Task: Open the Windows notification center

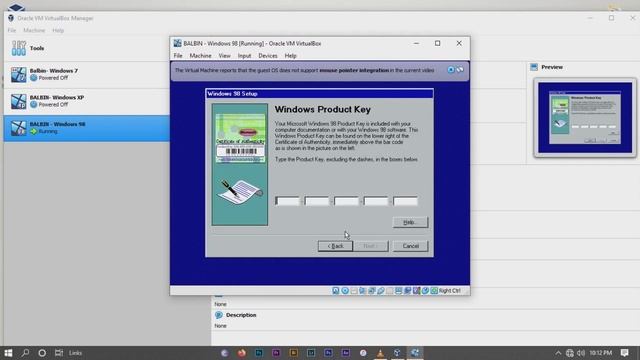Action: click(x=624, y=353)
